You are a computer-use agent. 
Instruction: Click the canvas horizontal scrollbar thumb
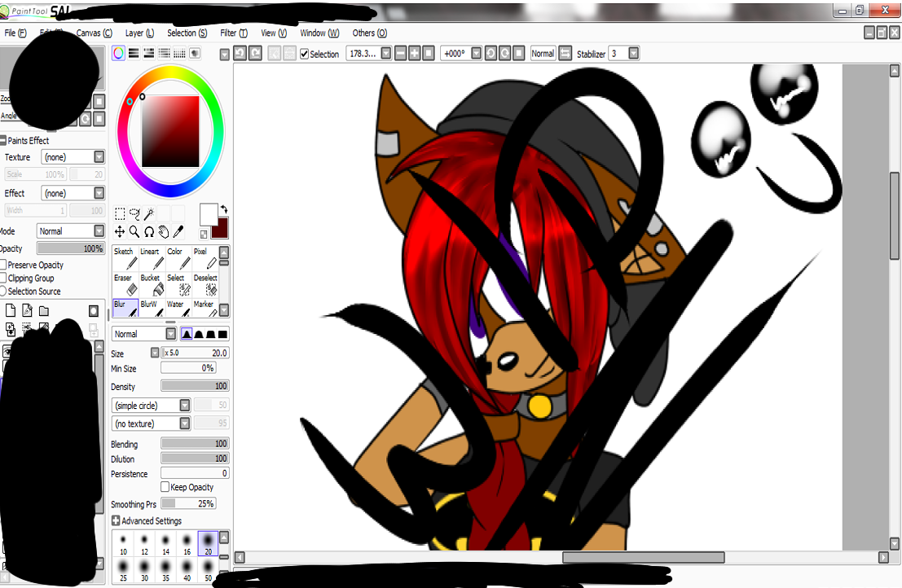643,558
